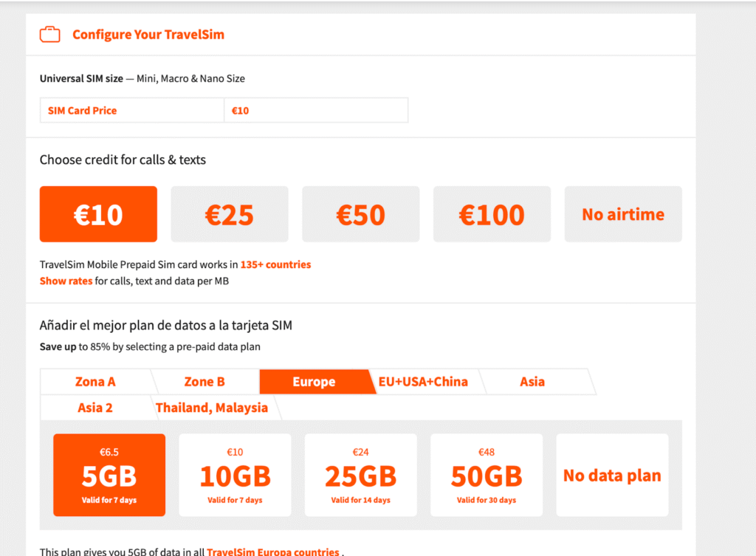Open the Asia data plans tab
756x556 pixels.
[532, 382]
